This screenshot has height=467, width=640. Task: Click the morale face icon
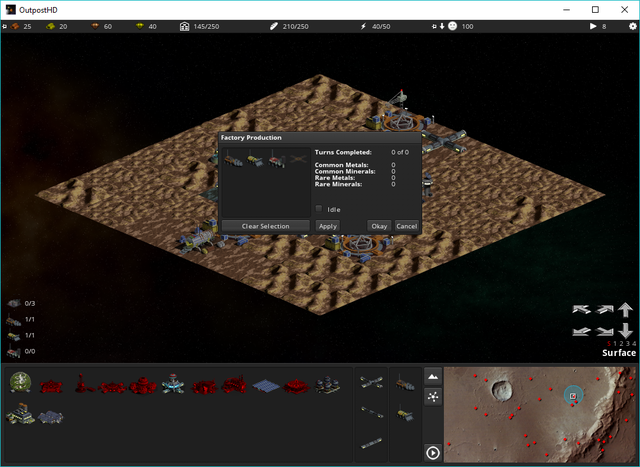pyautogui.click(x=452, y=26)
